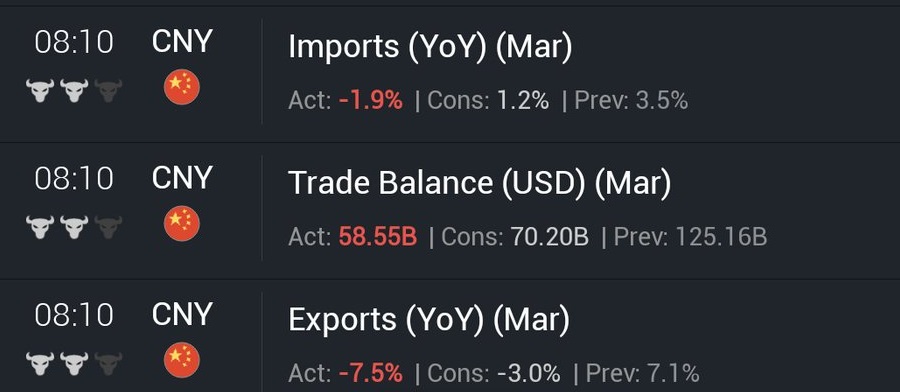Click the dimmed bull icon in the Trade Balance row
900x392 pixels.
(x=108, y=227)
